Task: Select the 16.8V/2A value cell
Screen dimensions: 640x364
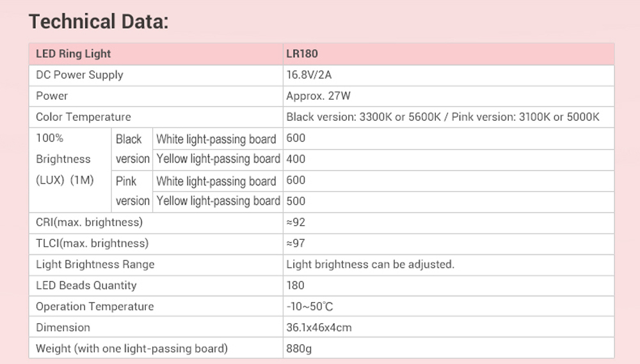Action: coord(309,75)
